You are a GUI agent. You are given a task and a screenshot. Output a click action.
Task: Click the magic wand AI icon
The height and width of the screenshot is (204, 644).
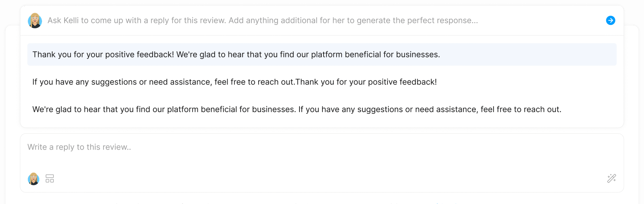coord(611,179)
